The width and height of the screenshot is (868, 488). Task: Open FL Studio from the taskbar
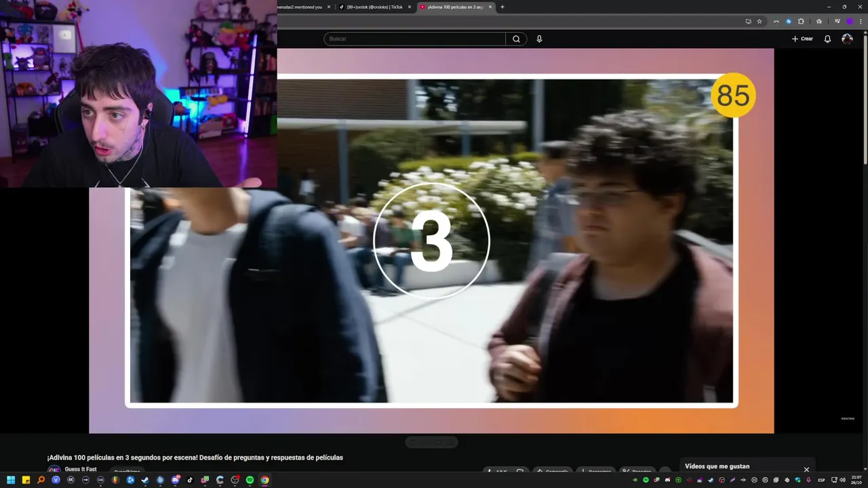tap(115, 480)
